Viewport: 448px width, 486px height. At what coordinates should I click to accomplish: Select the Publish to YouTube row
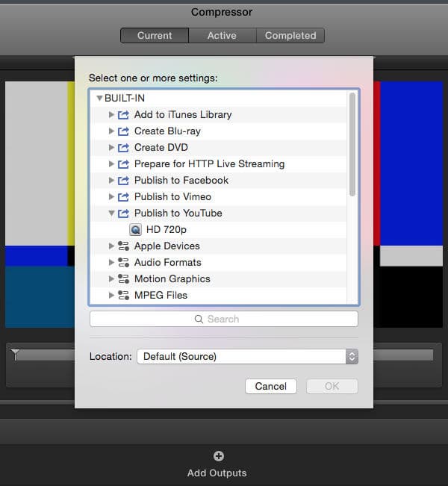[x=220, y=214]
